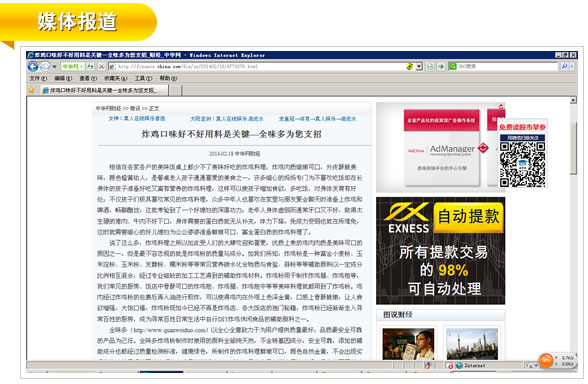Open the city skyline thumbnail under 图说财经

[x=472, y=344]
